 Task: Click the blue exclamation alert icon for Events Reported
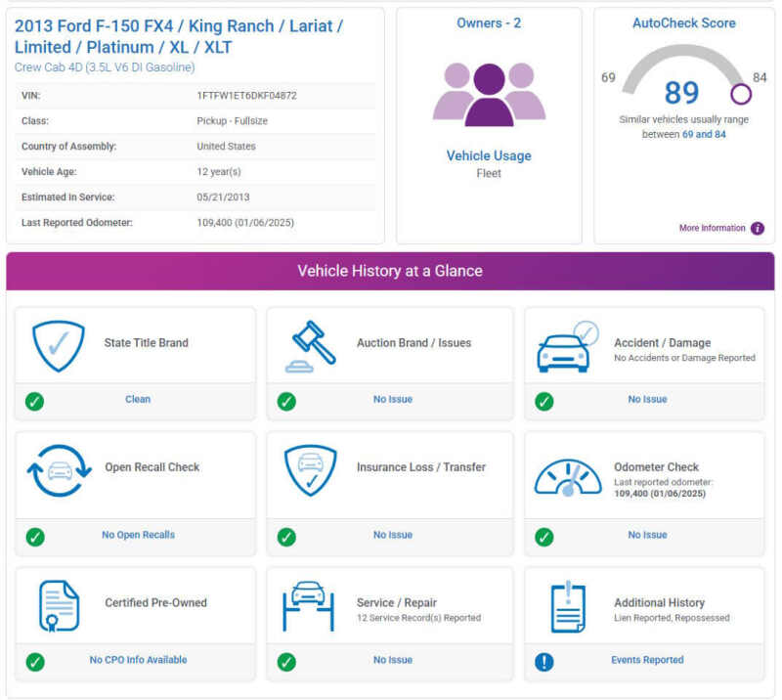(544, 662)
